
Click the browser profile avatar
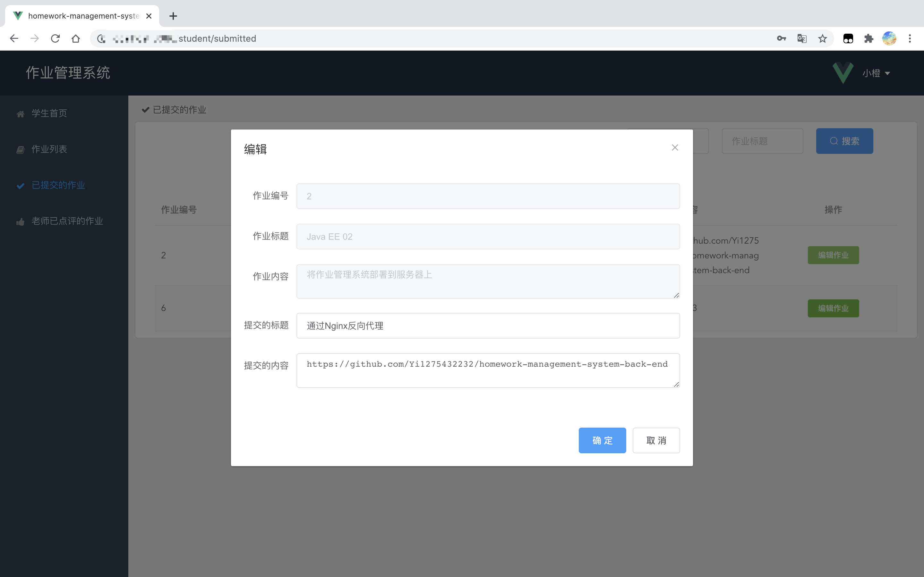[x=889, y=38]
